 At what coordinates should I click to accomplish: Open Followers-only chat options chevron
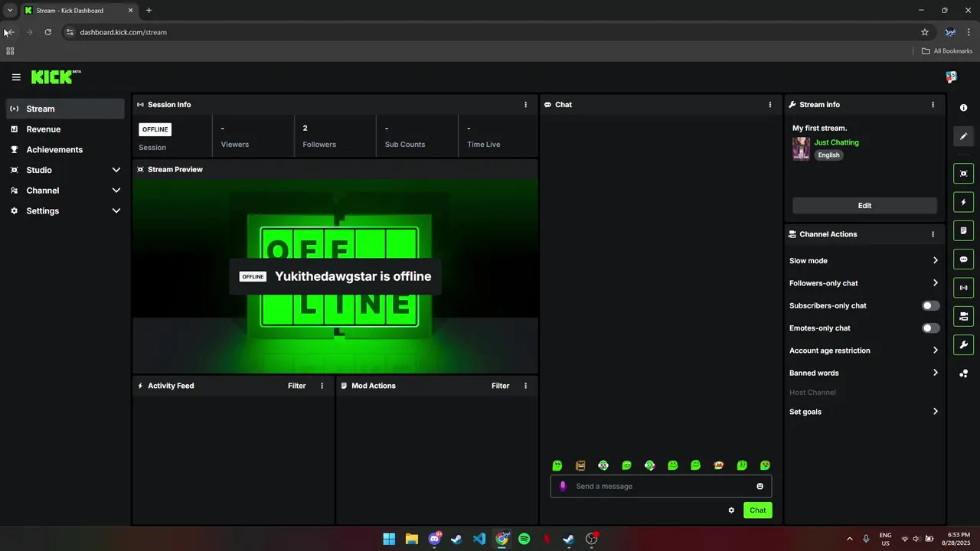tap(935, 283)
